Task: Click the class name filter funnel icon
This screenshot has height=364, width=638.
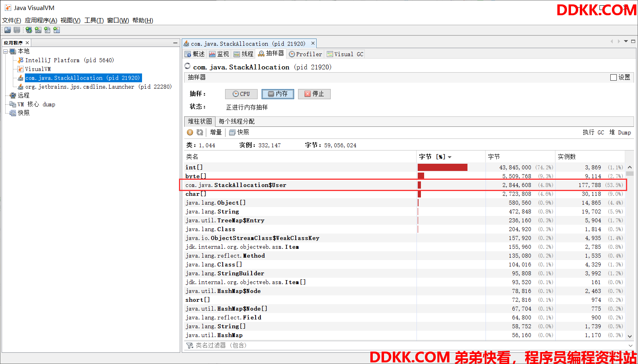Action: [189, 346]
